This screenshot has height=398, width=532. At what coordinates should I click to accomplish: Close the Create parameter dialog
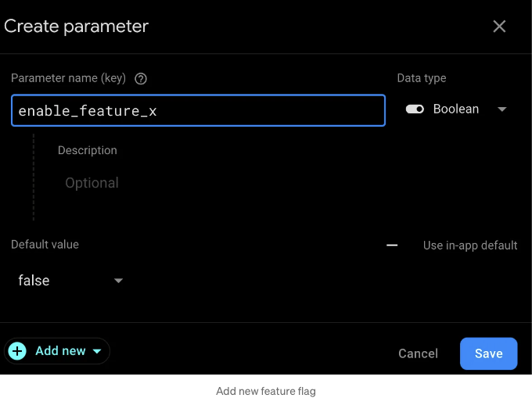[x=499, y=26]
